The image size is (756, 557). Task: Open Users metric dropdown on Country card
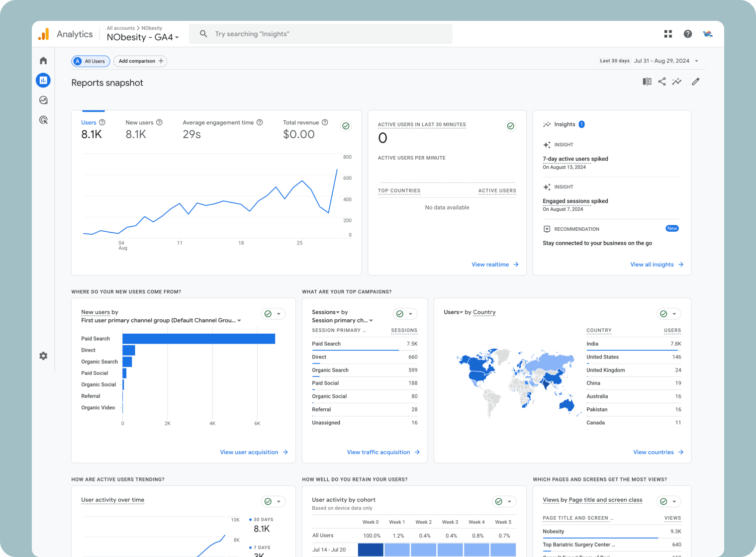pyautogui.click(x=453, y=312)
